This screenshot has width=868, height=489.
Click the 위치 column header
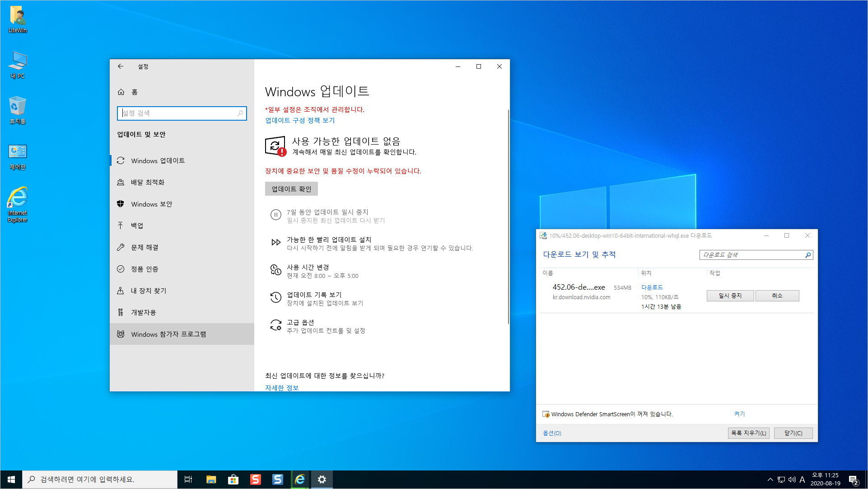pyautogui.click(x=646, y=273)
